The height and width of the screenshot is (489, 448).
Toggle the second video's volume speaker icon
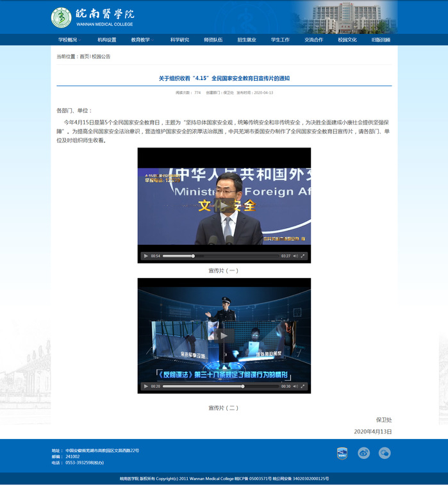tap(295, 386)
